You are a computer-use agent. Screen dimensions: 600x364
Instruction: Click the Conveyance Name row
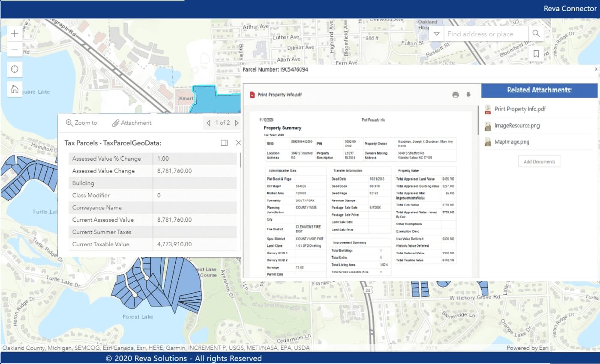tap(153, 208)
